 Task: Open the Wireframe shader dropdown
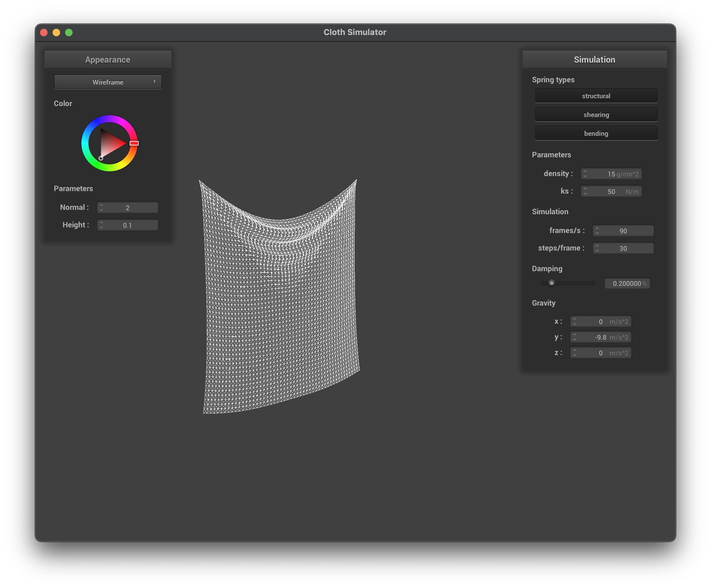[x=108, y=82]
